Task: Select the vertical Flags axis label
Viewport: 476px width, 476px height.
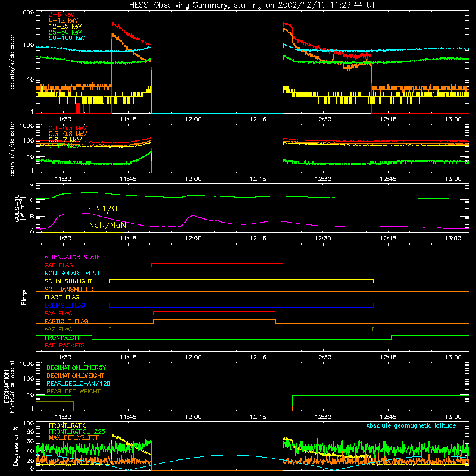Action: 24,297
